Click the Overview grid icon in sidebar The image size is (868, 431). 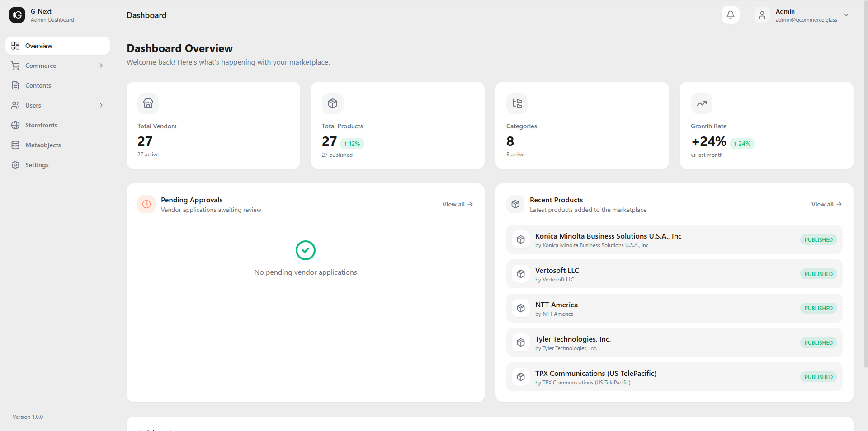15,46
